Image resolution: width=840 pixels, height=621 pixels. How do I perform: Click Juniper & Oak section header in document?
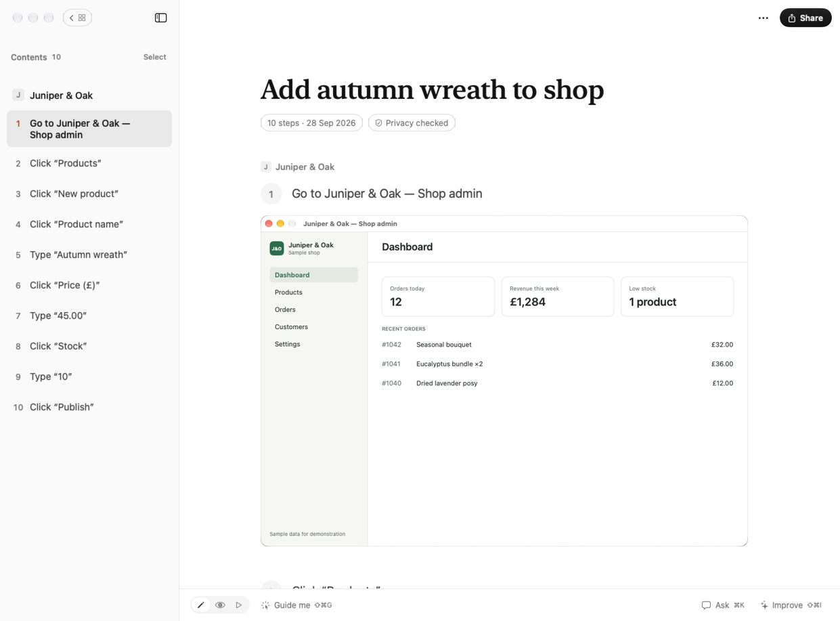coord(305,167)
